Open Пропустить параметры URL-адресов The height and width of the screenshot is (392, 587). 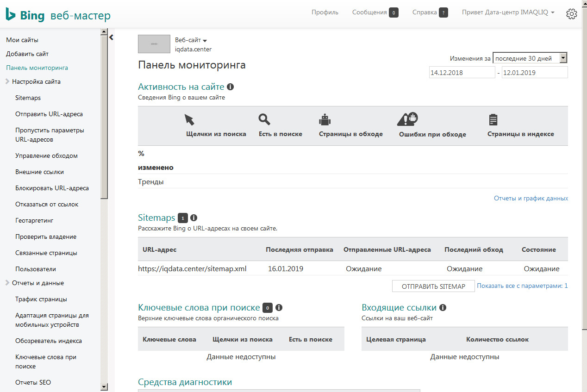pyautogui.click(x=50, y=135)
